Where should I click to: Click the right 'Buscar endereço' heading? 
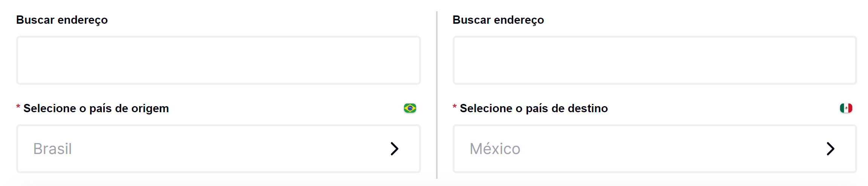point(498,20)
